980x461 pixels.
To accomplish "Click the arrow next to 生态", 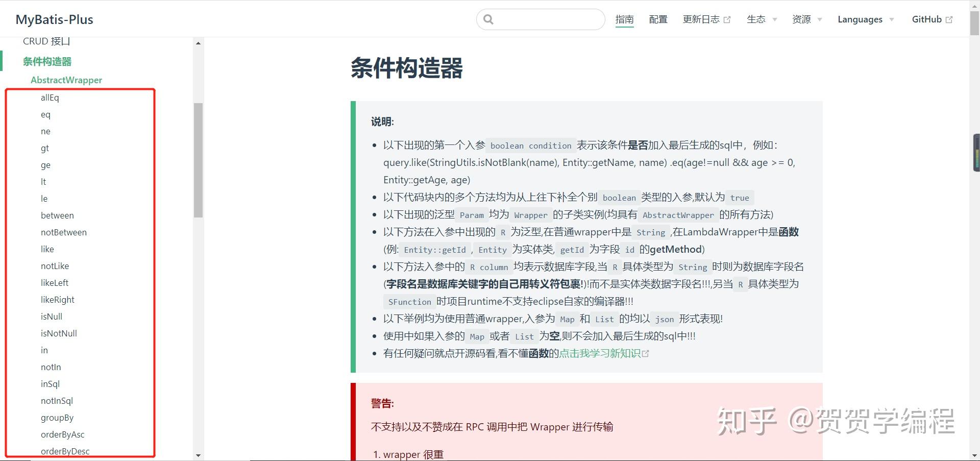I will 774,20.
